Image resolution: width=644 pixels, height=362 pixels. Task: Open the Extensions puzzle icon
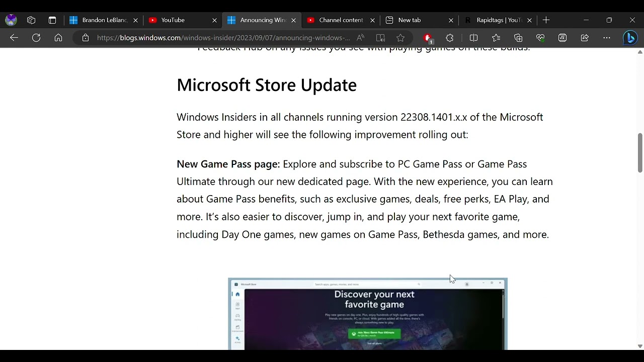(450, 38)
